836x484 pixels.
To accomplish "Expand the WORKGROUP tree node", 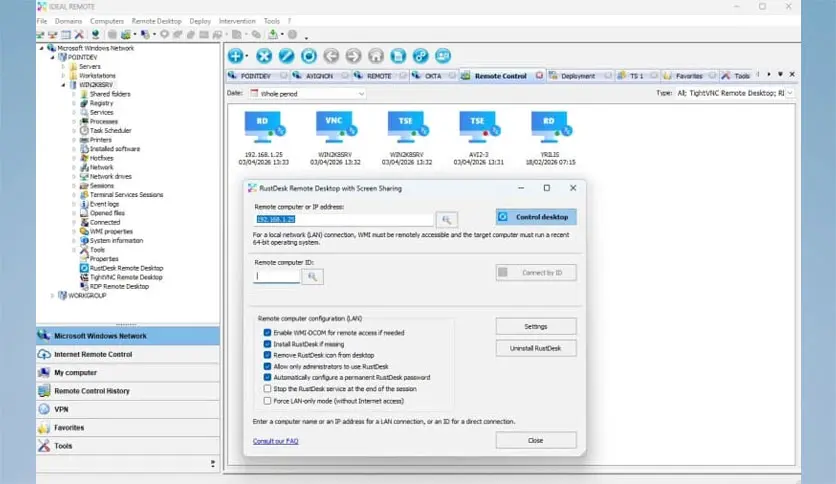I will tap(52, 295).
